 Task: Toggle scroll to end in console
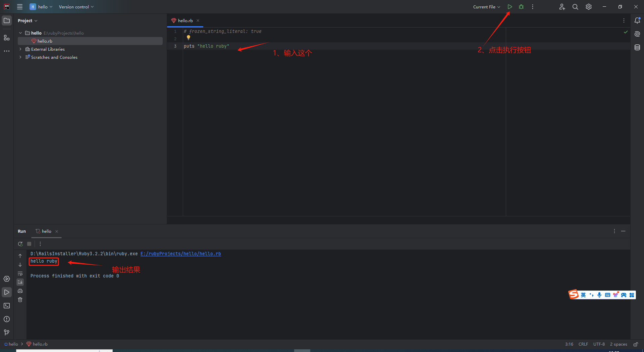point(20,282)
